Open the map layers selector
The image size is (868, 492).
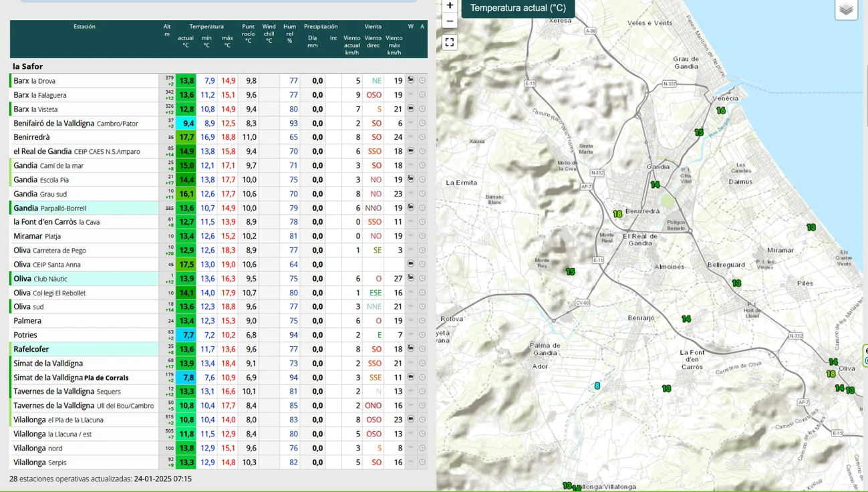pos(846,9)
